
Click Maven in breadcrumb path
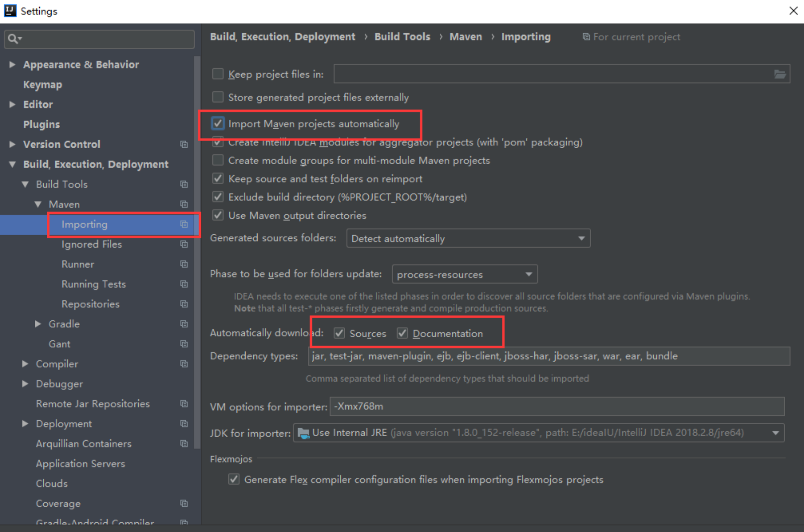tap(466, 37)
